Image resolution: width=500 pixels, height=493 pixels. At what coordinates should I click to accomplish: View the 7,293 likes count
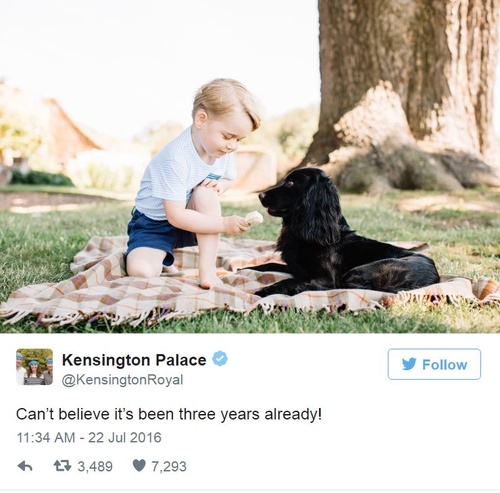169,466
